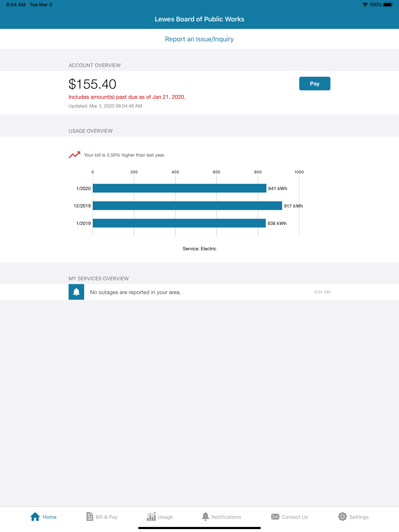Screen dimensions: 399x532
Task: Switch to the Bill & Pay tab label
Action: point(107,517)
